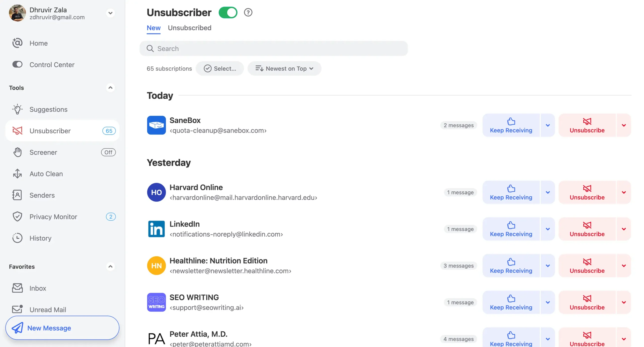Keep Receiving SEO WRITING emails
The width and height of the screenshot is (644, 347).
[x=511, y=302]
